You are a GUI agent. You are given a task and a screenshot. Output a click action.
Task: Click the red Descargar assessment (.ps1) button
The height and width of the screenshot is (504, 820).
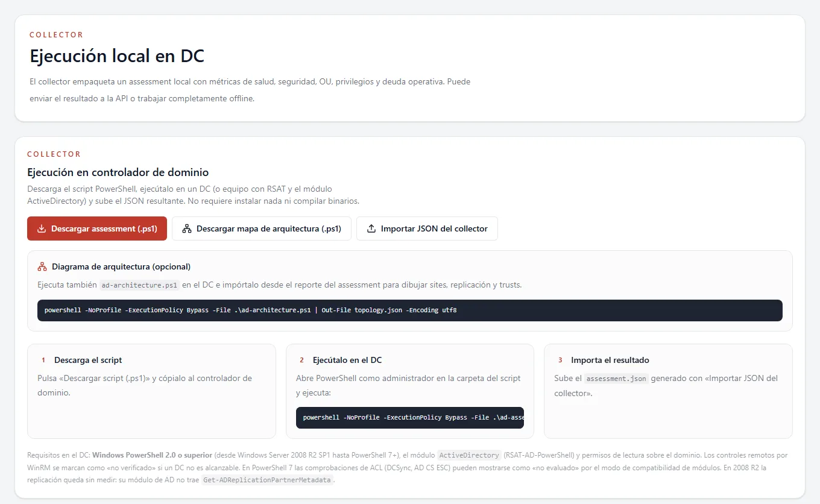point(97,228)
